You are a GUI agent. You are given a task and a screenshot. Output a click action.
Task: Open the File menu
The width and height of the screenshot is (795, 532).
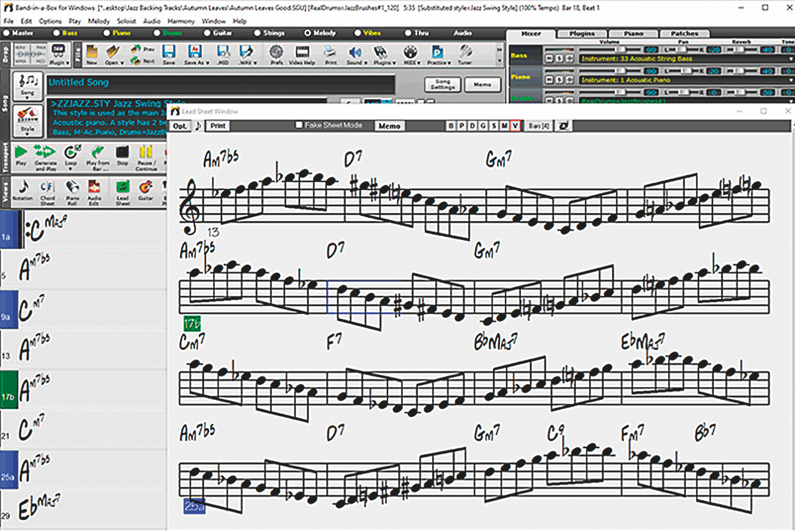[x=8, y=21]
